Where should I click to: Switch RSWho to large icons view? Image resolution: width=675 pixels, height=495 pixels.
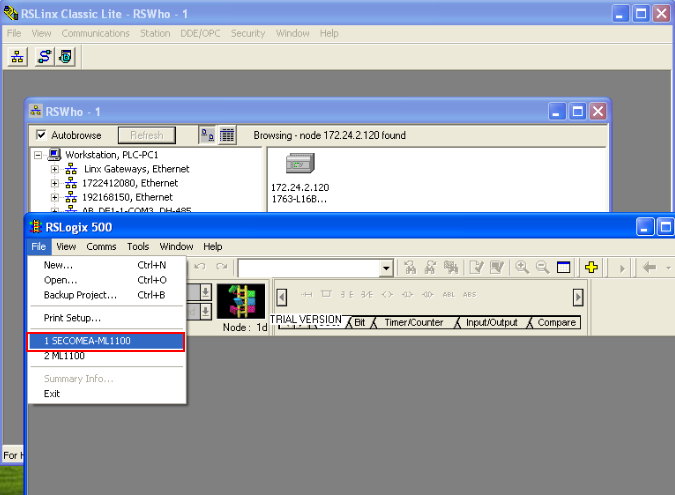point(207,135)
